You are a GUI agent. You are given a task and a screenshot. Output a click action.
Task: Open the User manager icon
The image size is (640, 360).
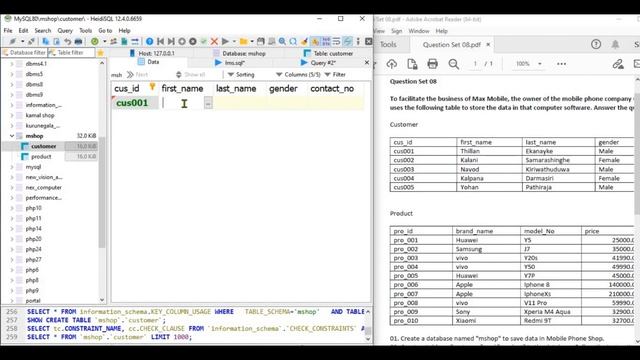click(x=113, y=41)
